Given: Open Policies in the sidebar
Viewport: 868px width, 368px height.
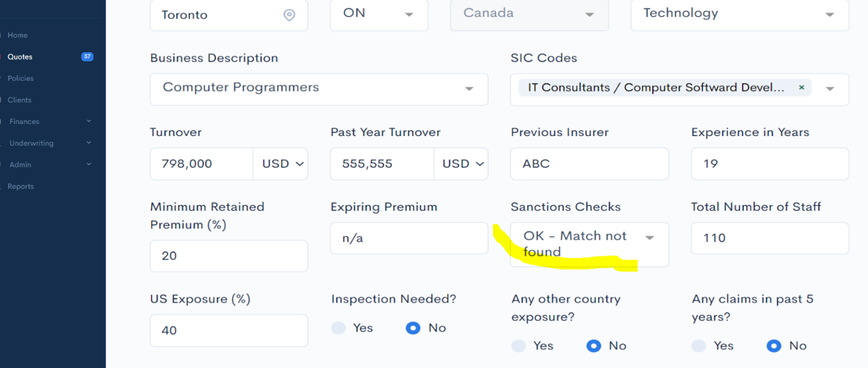Looking at the screenshot, I should click(x=21, y=78).
